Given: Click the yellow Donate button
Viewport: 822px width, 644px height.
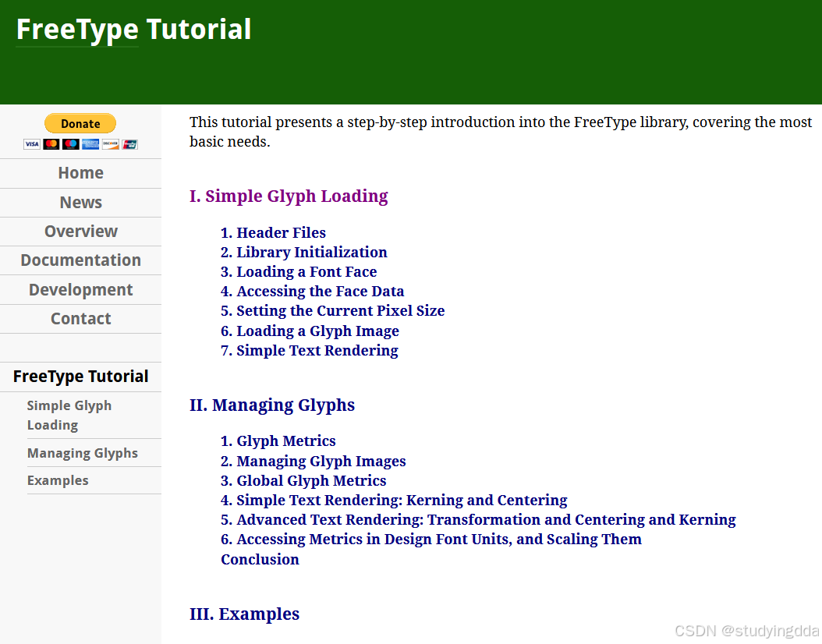Looking at the screenshot, I should tap(80, 124).
